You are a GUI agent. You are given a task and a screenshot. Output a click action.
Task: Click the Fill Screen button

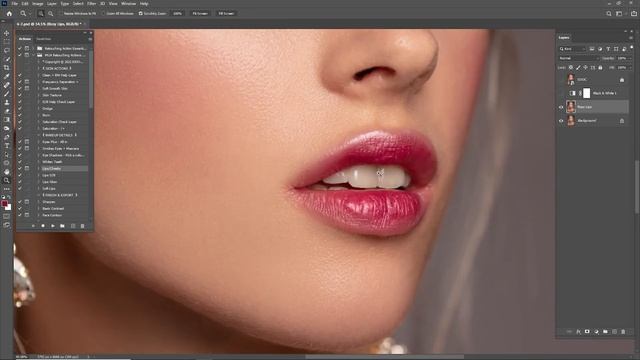pos(226,13)
